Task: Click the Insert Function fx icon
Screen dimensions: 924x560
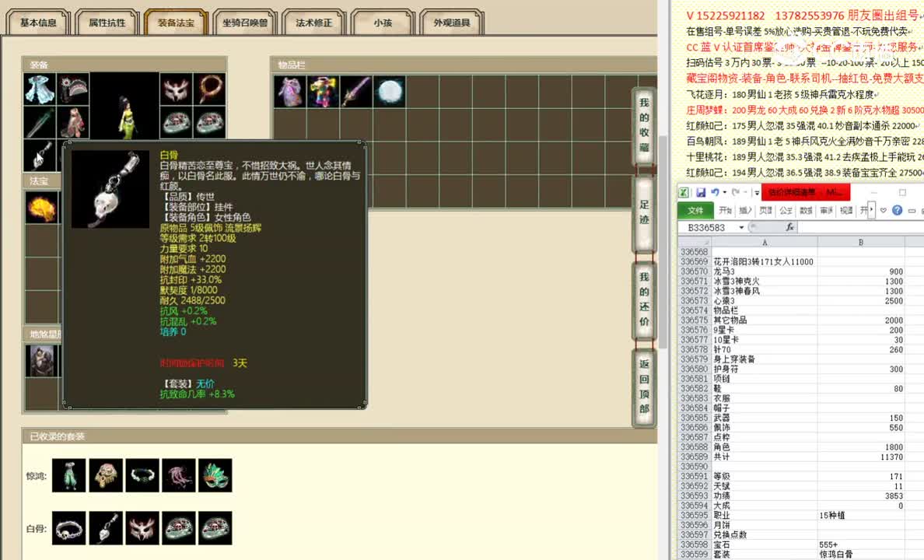Action: tap(790, 226)
